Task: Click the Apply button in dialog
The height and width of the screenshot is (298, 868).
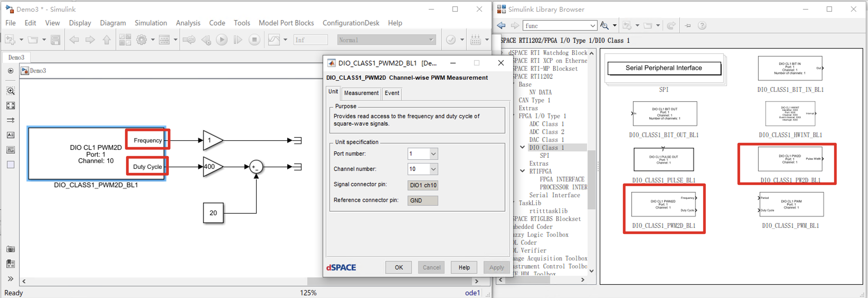Action: pos(497,267)
